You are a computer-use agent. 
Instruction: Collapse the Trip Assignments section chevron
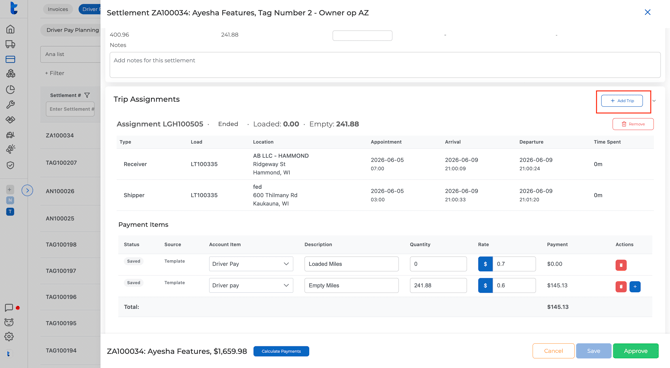(654, 101)
